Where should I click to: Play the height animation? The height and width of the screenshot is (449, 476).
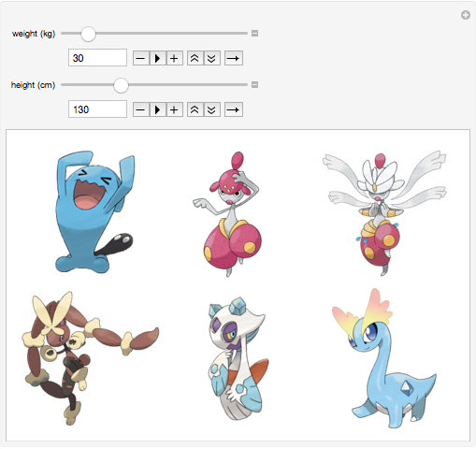tap(157, 109)
